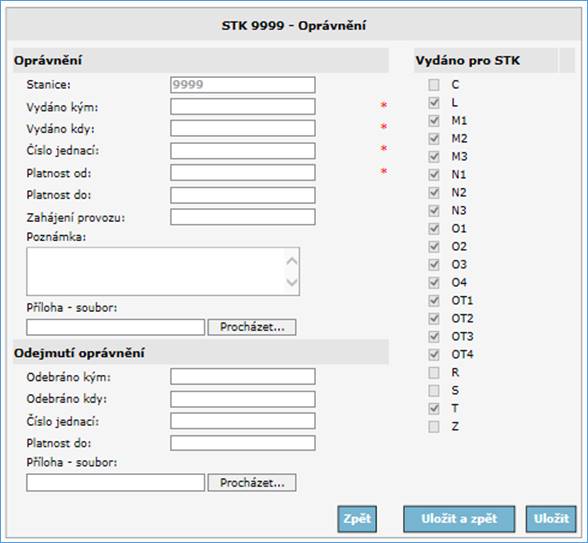Click the Poznámka scroll up arrow
The image size is (588, 543).
pos(292,261)
